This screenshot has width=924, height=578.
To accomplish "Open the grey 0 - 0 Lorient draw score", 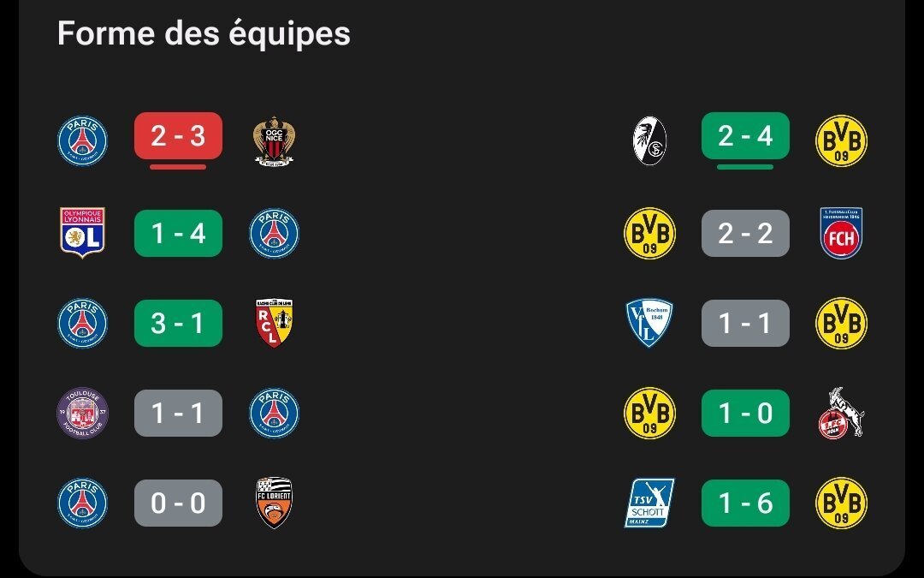I will point(178,503).
